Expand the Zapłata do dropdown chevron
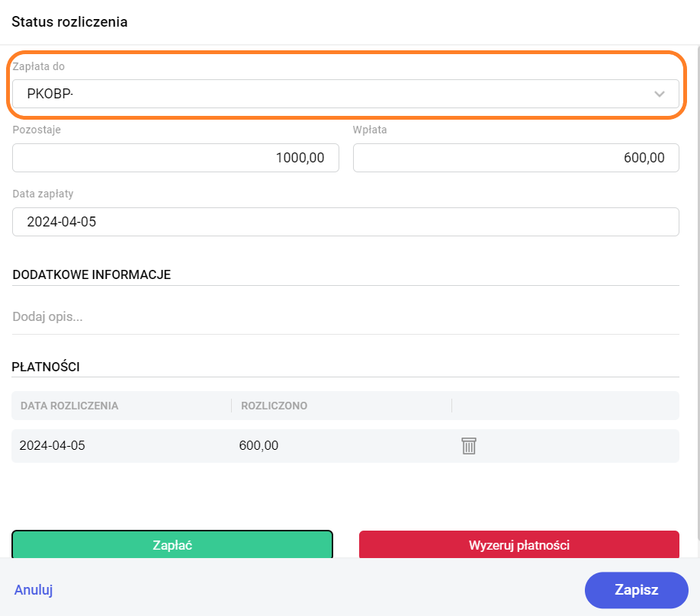 659,95
